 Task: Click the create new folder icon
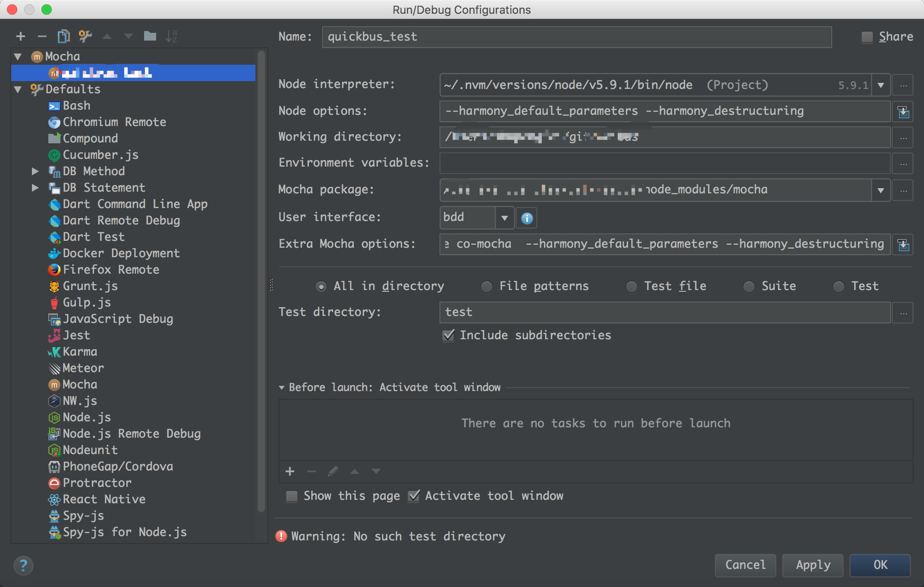point(150,36)
